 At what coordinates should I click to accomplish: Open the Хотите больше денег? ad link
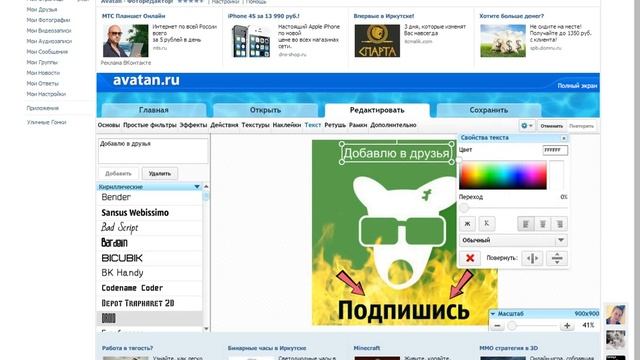pos(511,16)
